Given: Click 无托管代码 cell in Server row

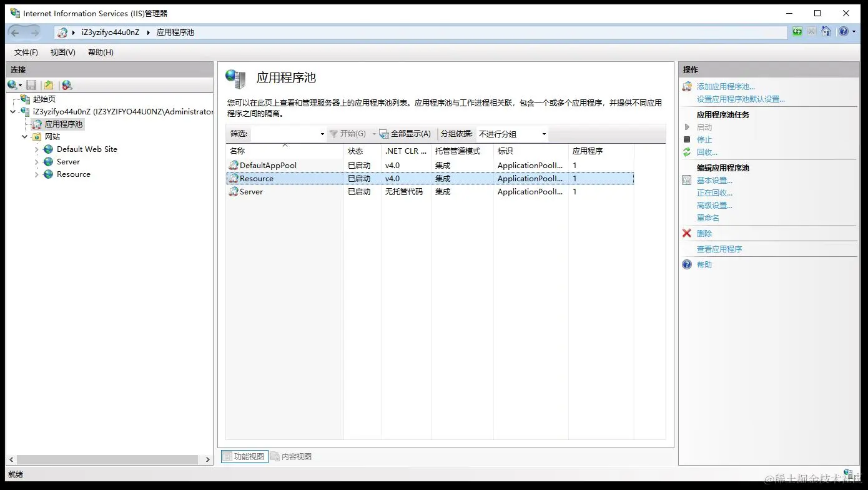Looking at the screenshot, I should 404,192.
